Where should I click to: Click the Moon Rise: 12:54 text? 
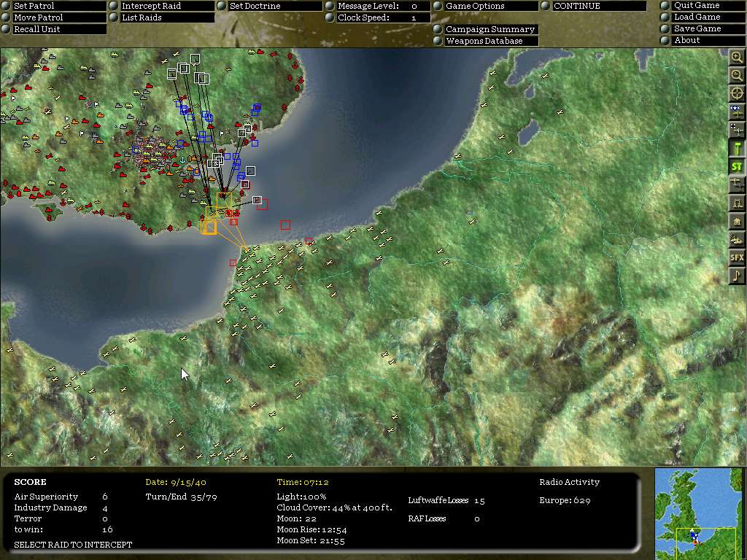pyautogui.click(x=311, y=529)
